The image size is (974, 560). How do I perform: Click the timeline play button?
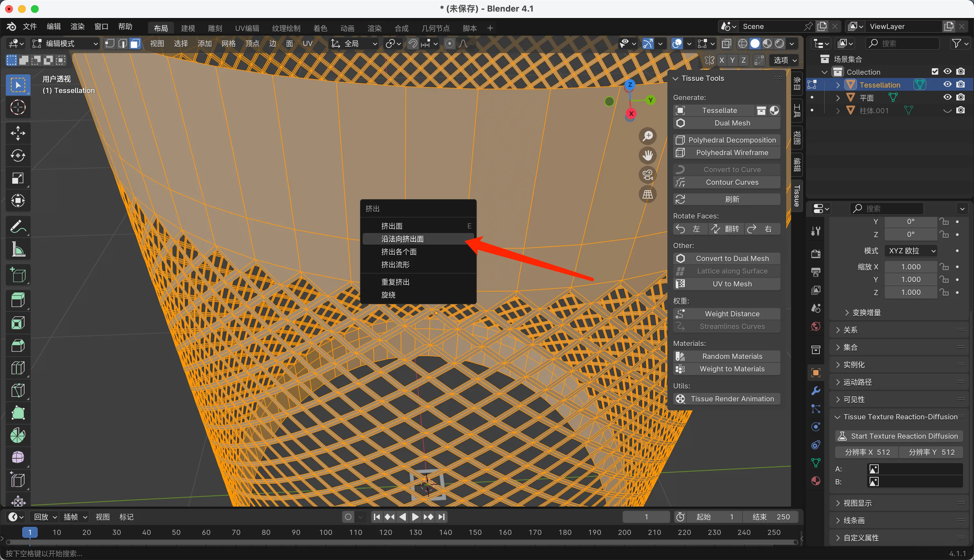click(415, 517)
